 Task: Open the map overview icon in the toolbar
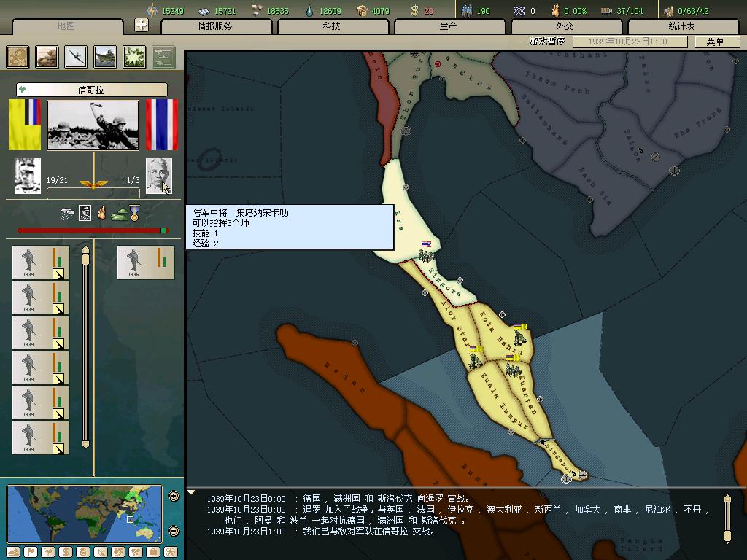18,57
